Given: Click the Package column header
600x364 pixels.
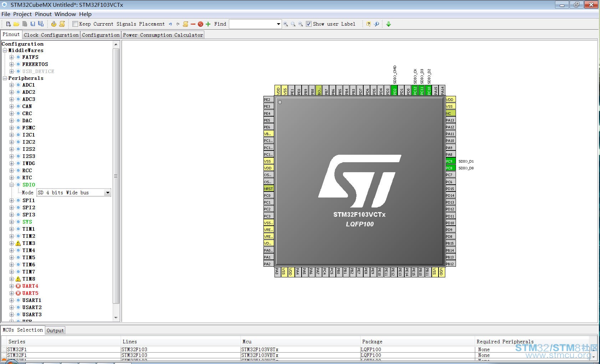Looking at the screenshot, I should (x=417, y=342).
